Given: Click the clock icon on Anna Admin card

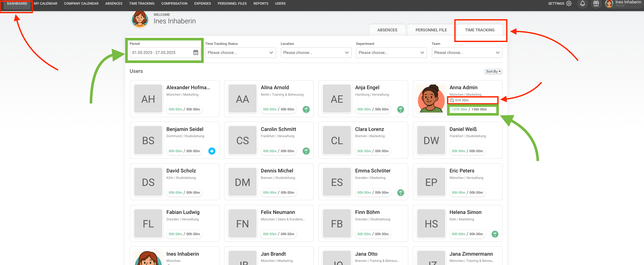Looking at the screenshot, I should coord(452,100).
